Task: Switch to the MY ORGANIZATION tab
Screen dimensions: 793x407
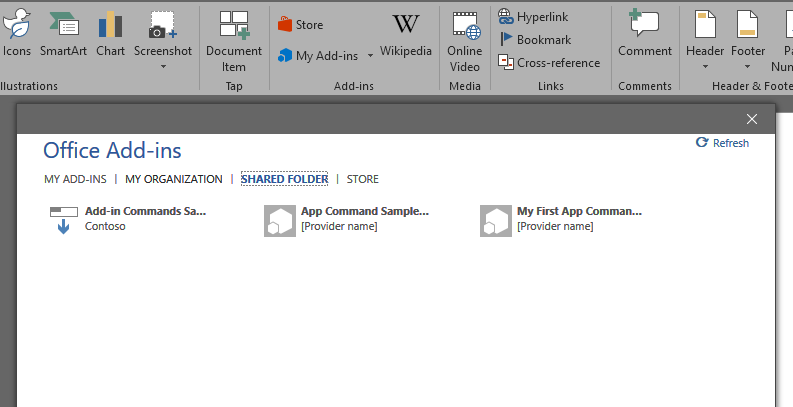Action: coord(173,179)
